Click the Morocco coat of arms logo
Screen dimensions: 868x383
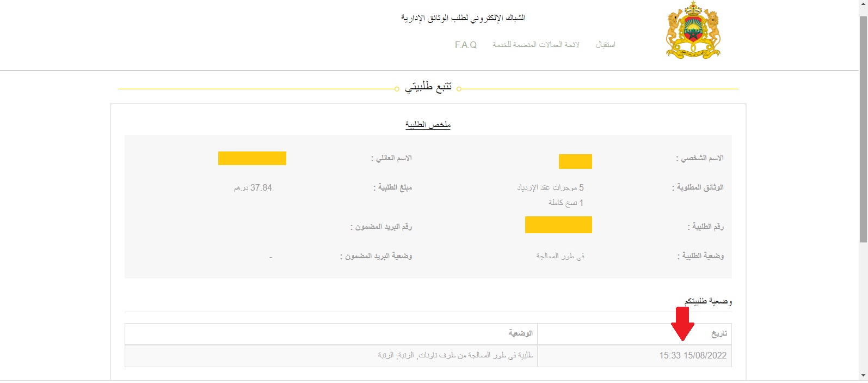point(693,31)
